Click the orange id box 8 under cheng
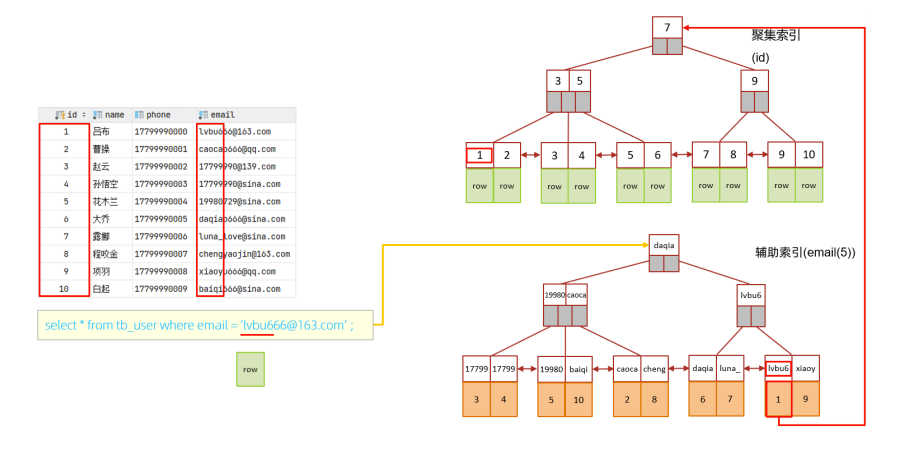The width and height of the screenshot is (912, 454). (654, 400)
